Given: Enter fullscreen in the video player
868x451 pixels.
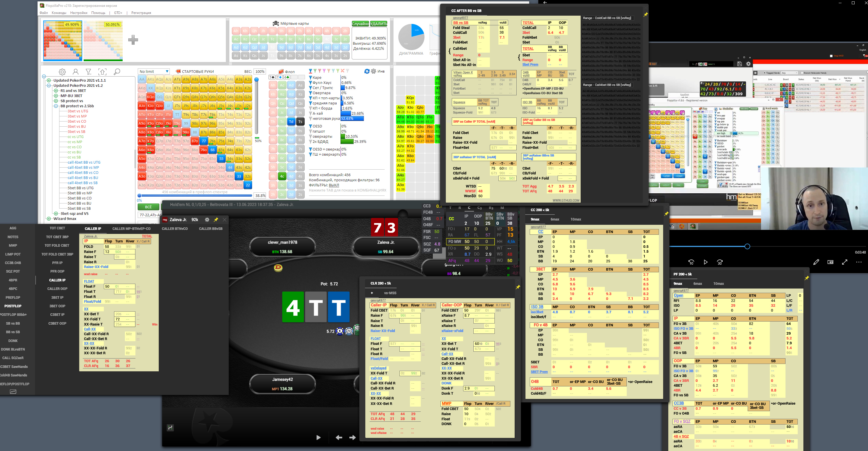Looking at the screenshot, I should click(844, 262).
